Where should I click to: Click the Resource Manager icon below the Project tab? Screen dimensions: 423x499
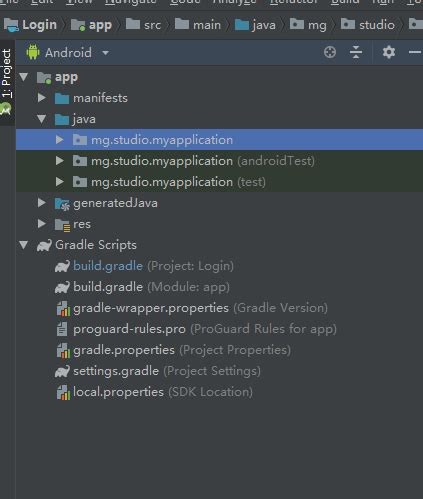coord(6,109)
